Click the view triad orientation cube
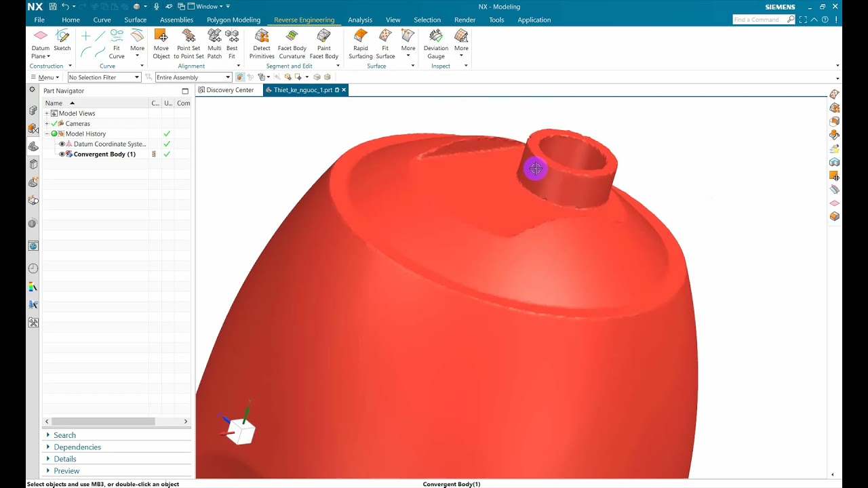The image size is (868, 488). click(240, 431)
